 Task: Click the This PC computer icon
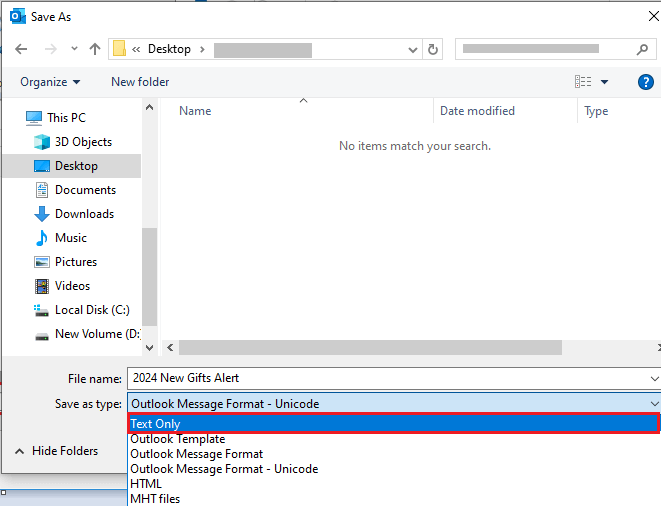(34, 118)
